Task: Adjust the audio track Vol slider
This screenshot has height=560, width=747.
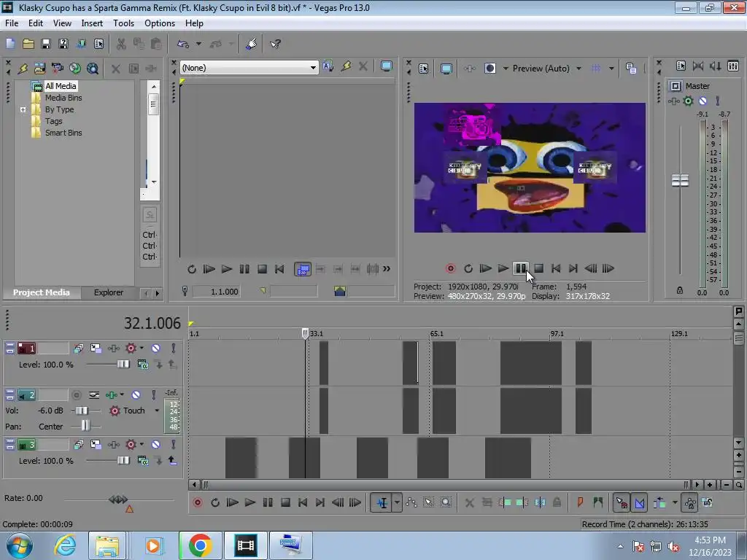Action: click(x=82, y=411)
